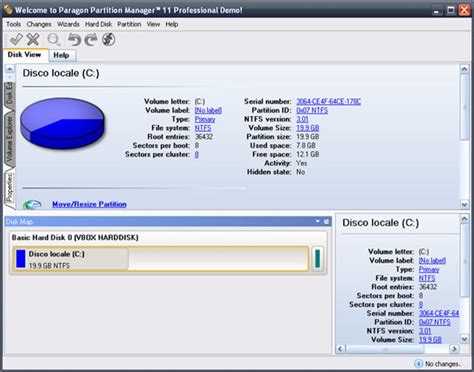Click the top panel scroll up arrow
Viewport: 474px width, 372px height.
(464, 69)
